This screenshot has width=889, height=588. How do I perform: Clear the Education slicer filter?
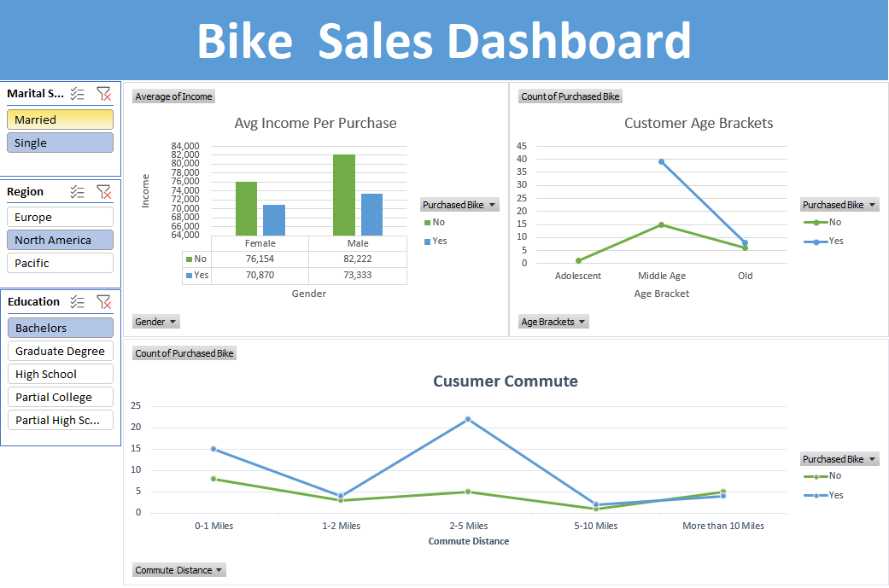tap(103, 302)
